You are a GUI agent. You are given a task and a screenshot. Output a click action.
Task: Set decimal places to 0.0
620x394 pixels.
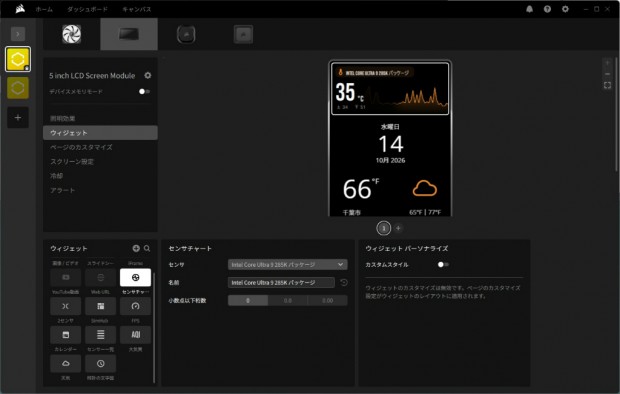(288, 301)
